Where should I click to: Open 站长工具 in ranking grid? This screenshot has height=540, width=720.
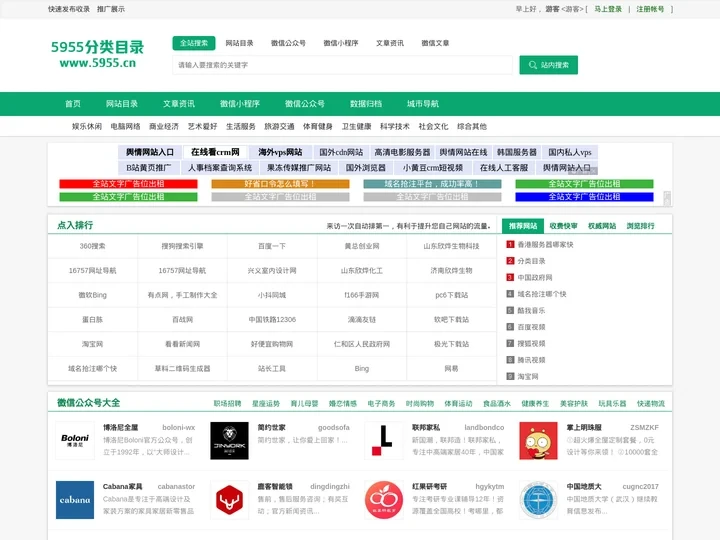[x=272, y=368]
